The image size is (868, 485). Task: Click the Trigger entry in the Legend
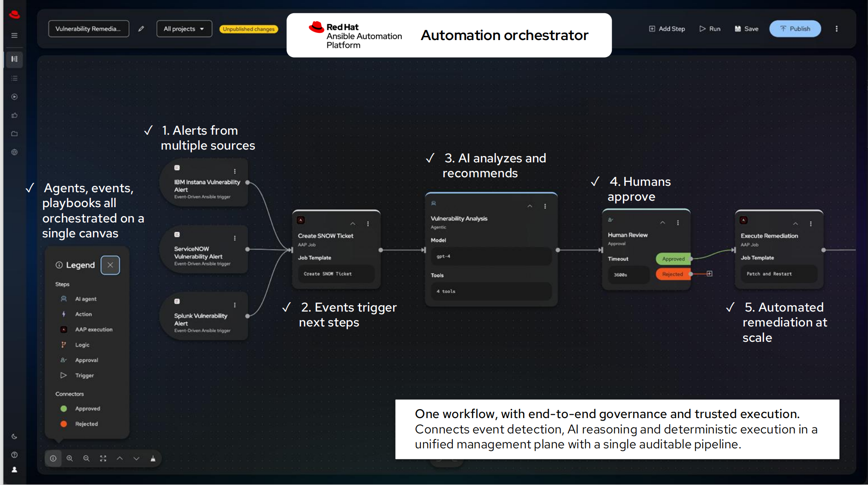pyautogui.click(x=78, y=375)
